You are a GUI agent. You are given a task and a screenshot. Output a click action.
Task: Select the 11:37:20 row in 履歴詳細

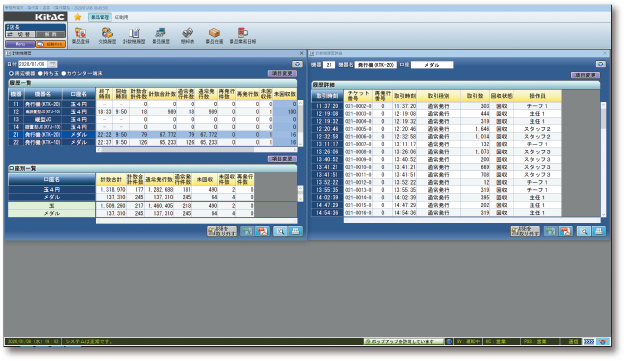tap(437, 106)
